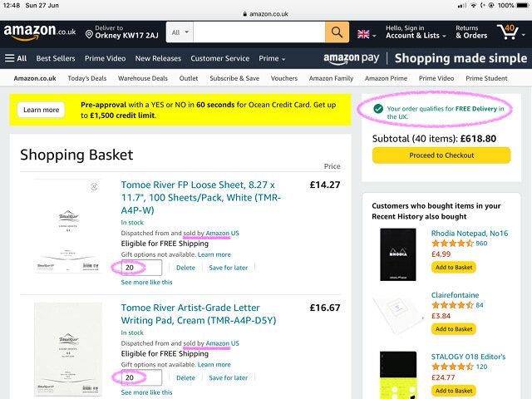Add Rhodia Notepad No16 to basket
Viewport: 532px width, 399px height.
pyautogui.click(x=453, y=267)
